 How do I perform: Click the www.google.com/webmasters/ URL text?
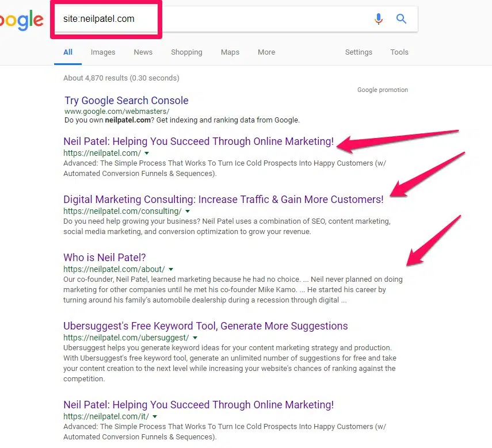click(117, 112)
